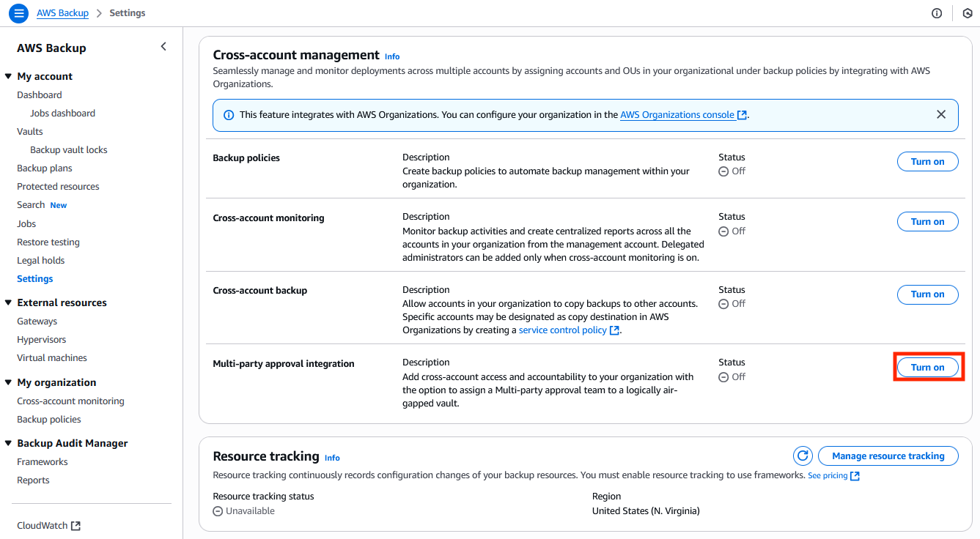Refresh the Resource tracking status
The image size is (980, 539).
803,456
